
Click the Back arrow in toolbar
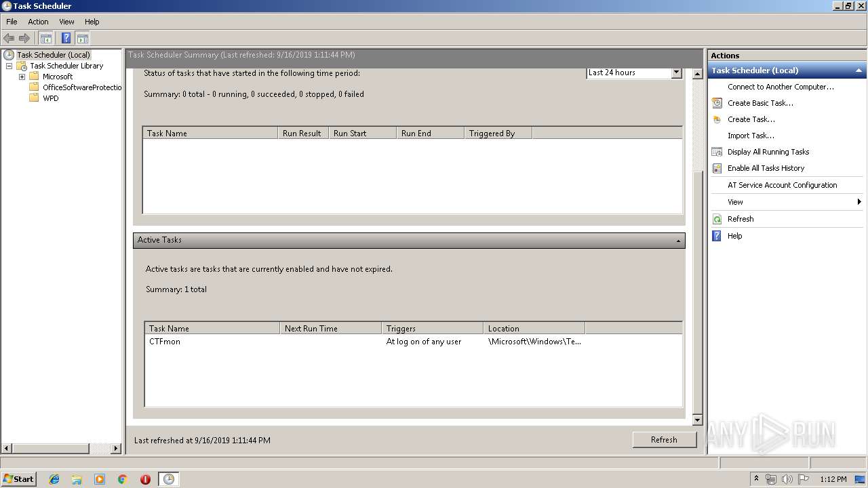(9, 39)
